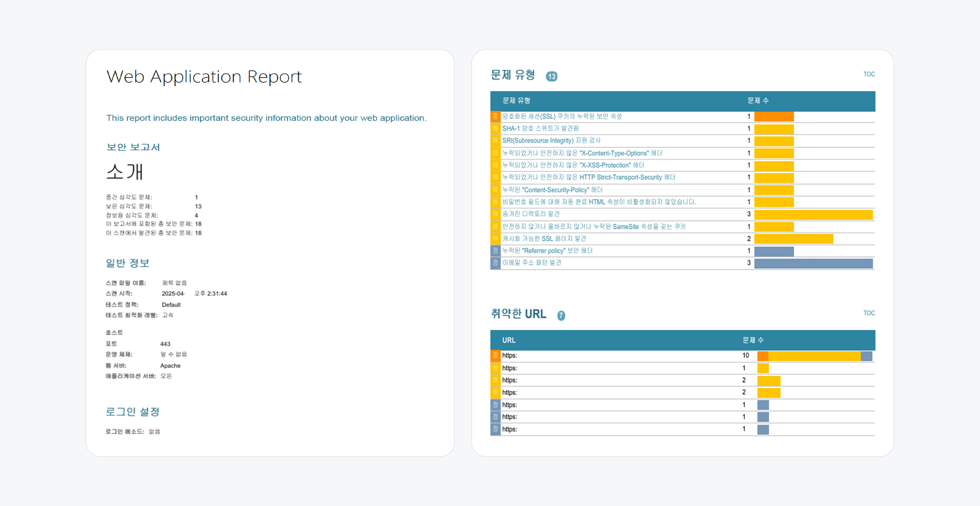Click the 13 count badge next to 문제 유형
This screenshot has width=980, height=506.
[x=551, y=76]
